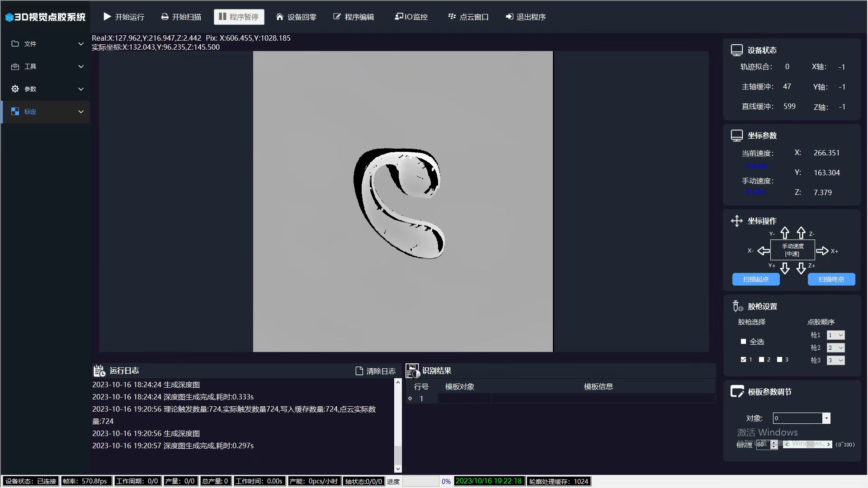
Task: Enable glue gun 3 checkbox
Action: 779,360
